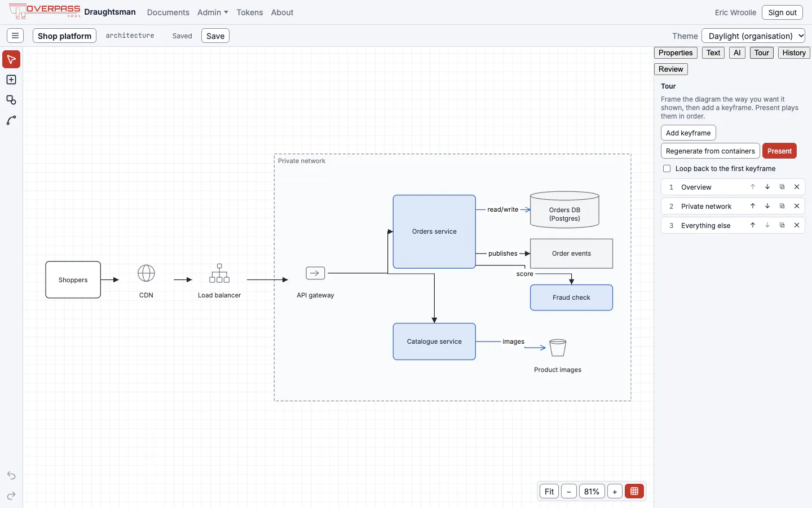Screen dimensions: 812x508
Task: Select the Orders service node
Action: click(x=434, y=231)
